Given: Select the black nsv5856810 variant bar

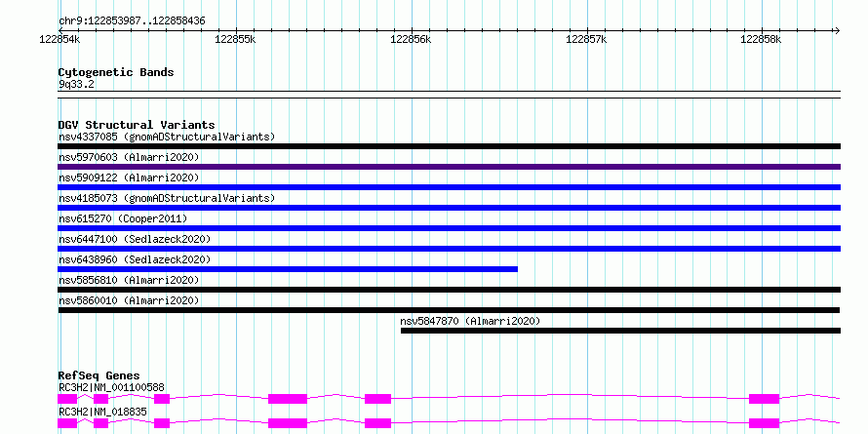Looking at the screenshot, I should pos(449,290).
